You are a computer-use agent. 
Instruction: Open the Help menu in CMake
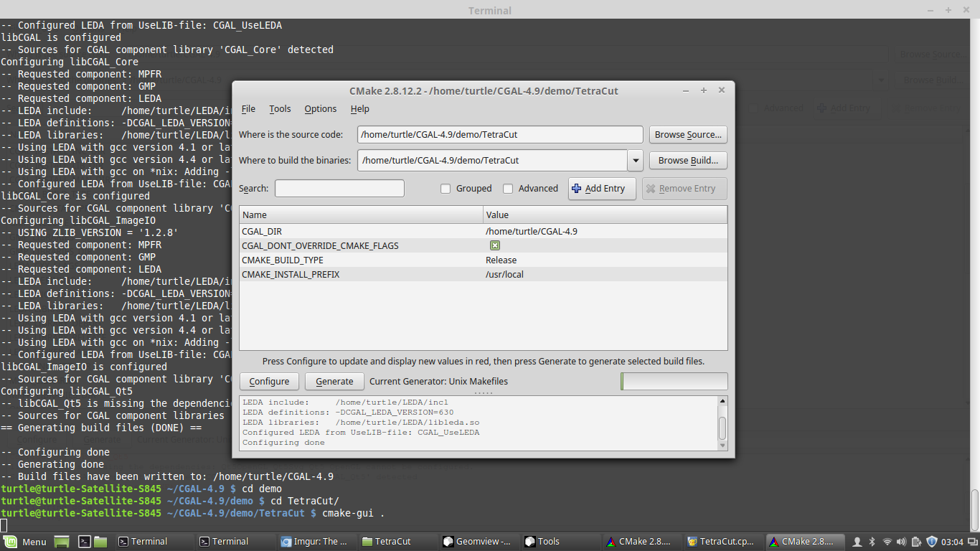pos(360,109)
